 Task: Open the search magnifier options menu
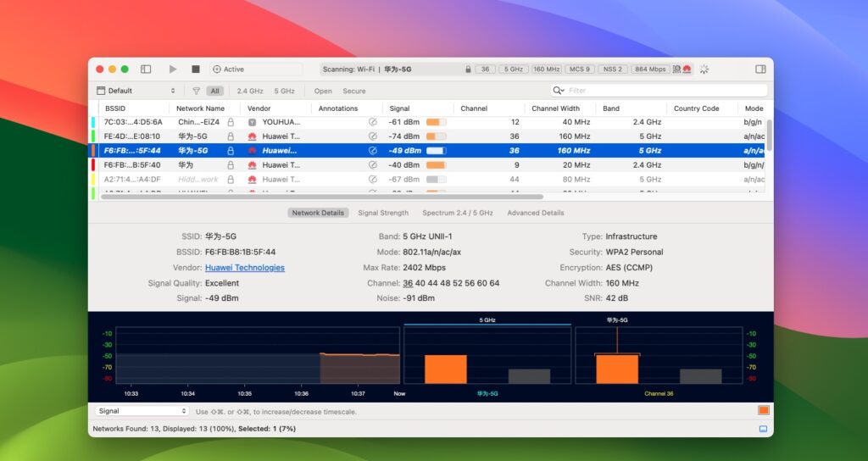click(559, 90)
